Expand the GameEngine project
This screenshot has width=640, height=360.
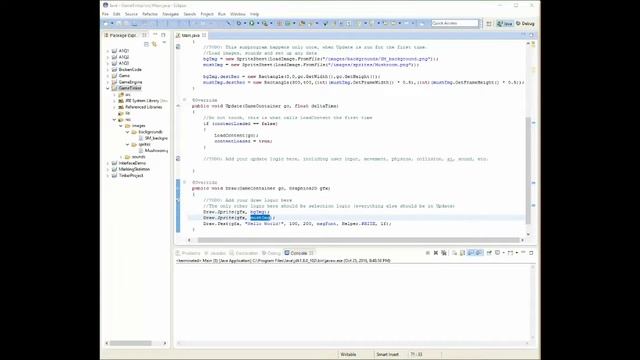click(x=108, y=82)
